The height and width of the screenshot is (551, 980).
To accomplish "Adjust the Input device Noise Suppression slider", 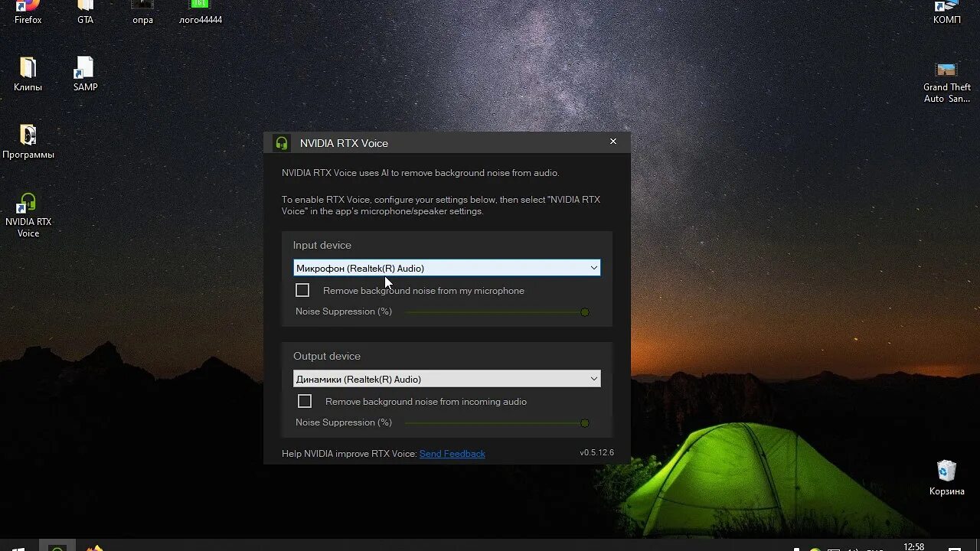I will (497, 312).
